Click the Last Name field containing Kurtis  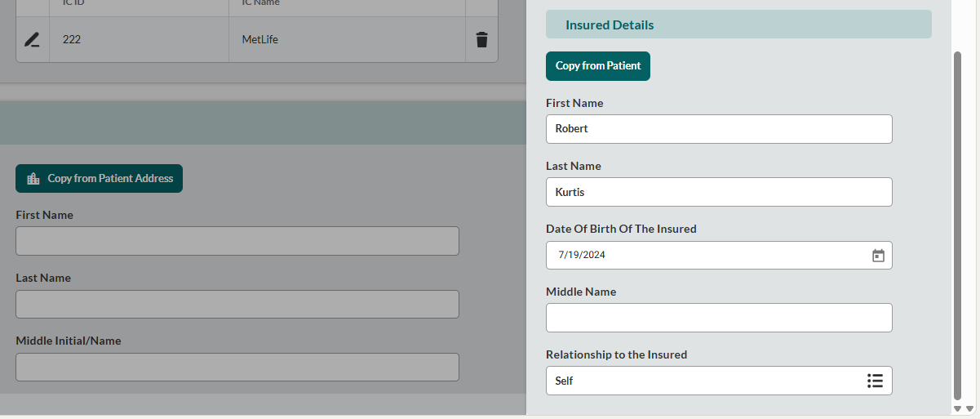coord(718,193)
